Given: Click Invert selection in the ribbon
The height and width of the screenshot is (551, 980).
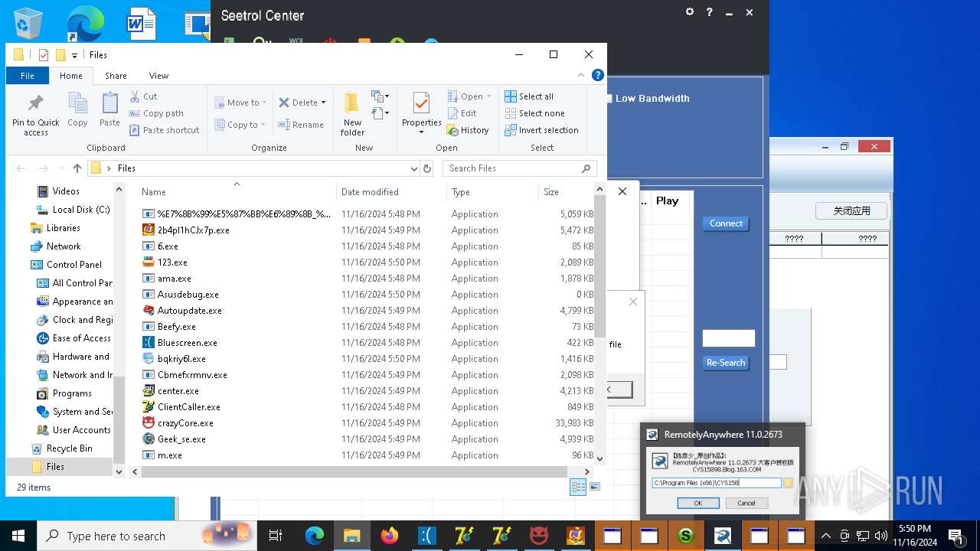Looking at the screenshot, I should [541, 130].
